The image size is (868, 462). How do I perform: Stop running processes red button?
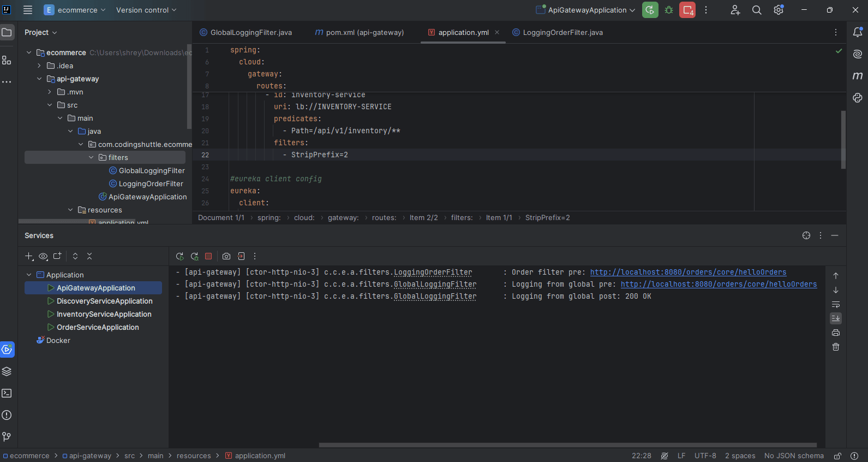point(687,10)
